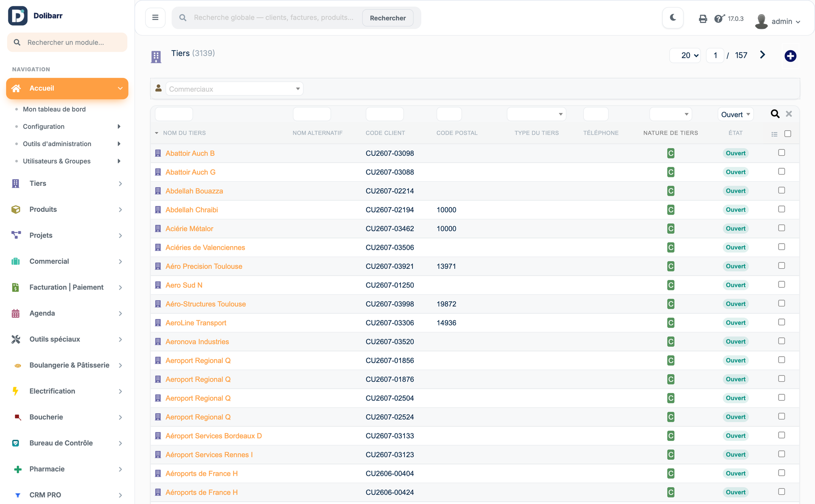The width and height of the screenshot is (815, 504).
Task: Switch to dark mode moon icon
Action: click(x=673, y=18)
